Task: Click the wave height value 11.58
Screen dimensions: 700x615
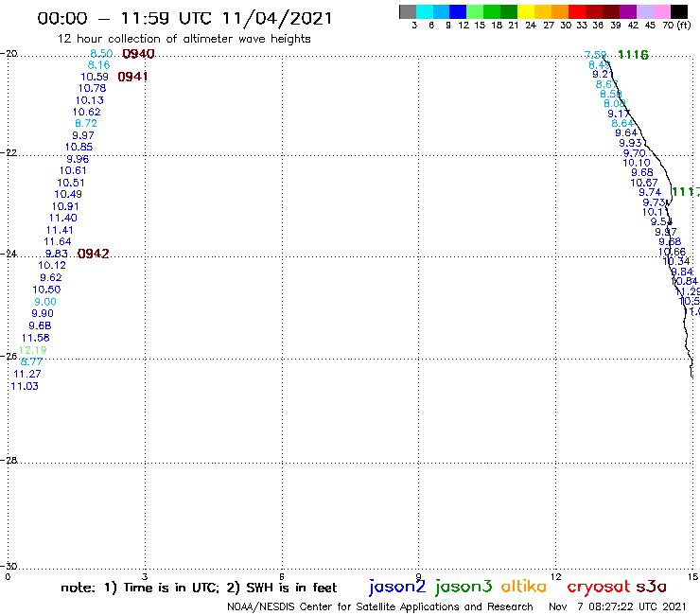Action: tap(35, 338)
